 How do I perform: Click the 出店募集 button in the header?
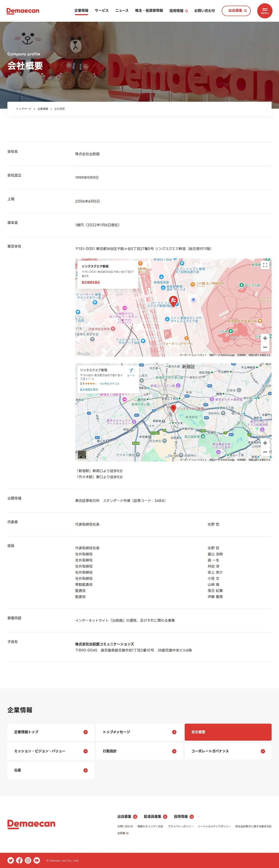tap(236, 10)
